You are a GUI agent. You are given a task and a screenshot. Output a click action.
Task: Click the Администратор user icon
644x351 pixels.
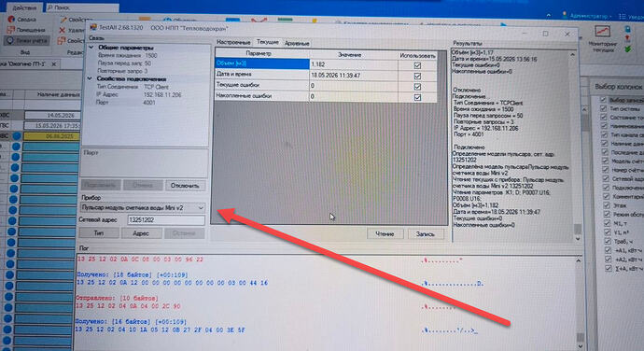565,15
